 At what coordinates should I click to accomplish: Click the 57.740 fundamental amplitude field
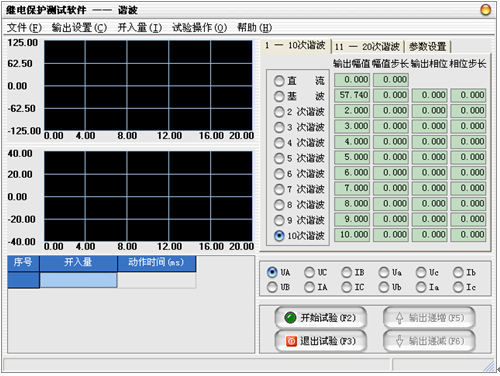pyautogui.click(x=352, y=95)
